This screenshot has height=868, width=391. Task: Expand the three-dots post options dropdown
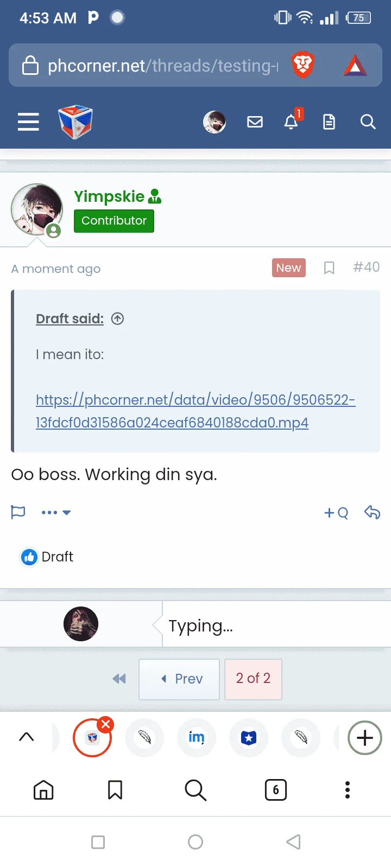click(x=56, y=512)
